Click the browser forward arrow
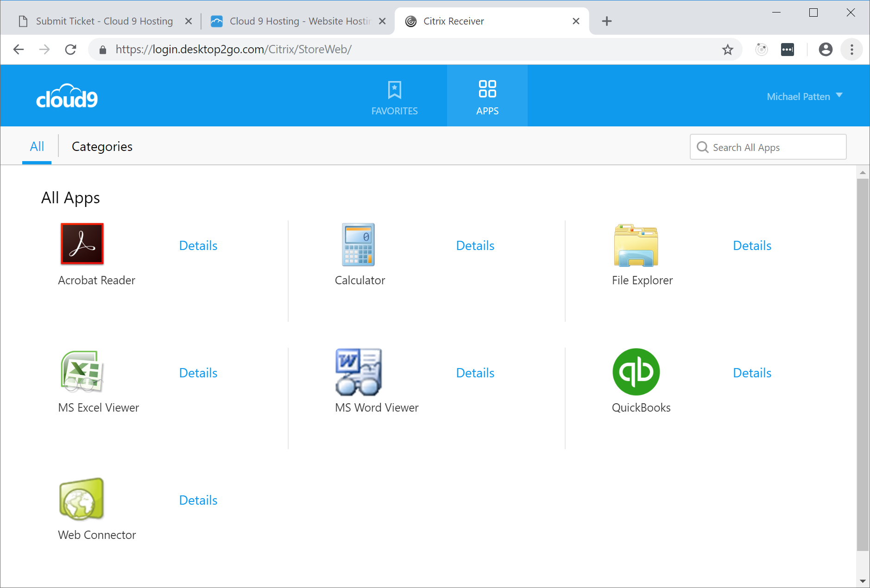This screenshot has width=870, height=588. click(x=44, y=49)
